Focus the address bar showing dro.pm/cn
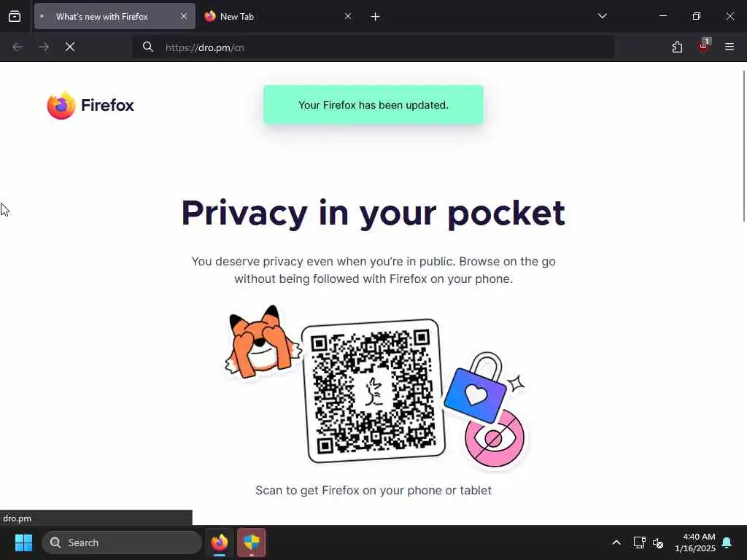The width and height of the screenshot is (747, 560). click(x=373, y=47)
